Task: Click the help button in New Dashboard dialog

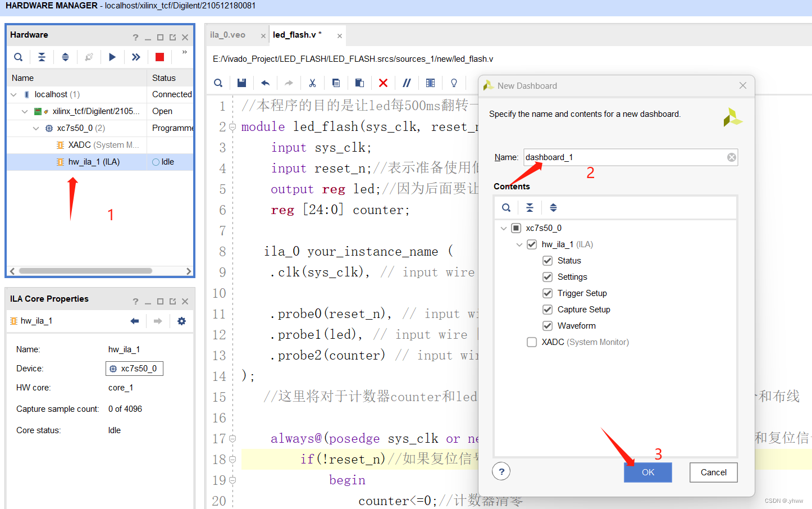Action: (501, 471)
